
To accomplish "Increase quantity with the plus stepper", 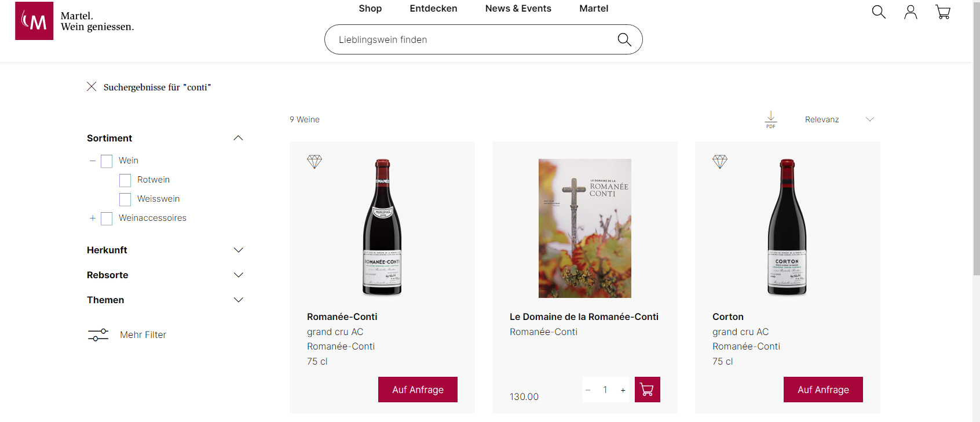I will 623,390.
